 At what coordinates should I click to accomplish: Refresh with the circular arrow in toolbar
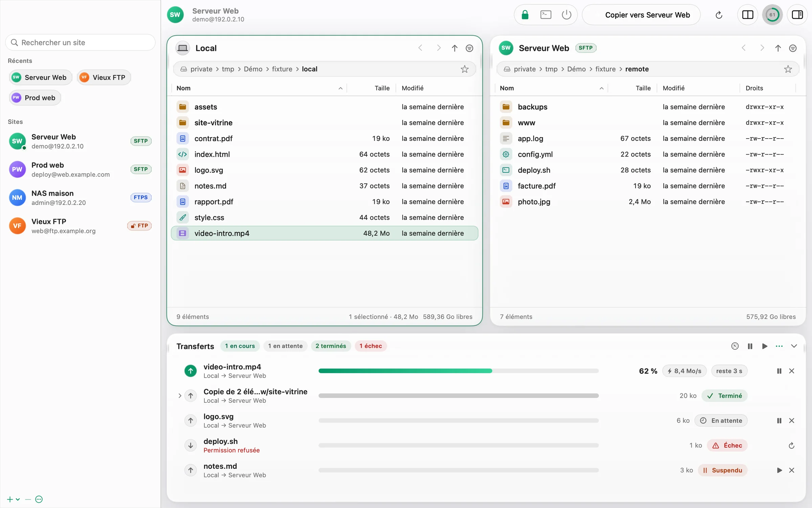pyautogui.click(x=719, y=15)
